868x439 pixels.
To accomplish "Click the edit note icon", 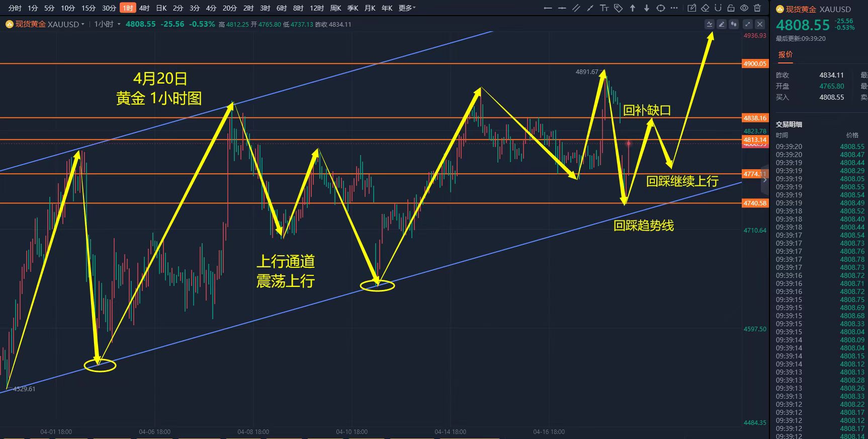I will tap(692, 8).
